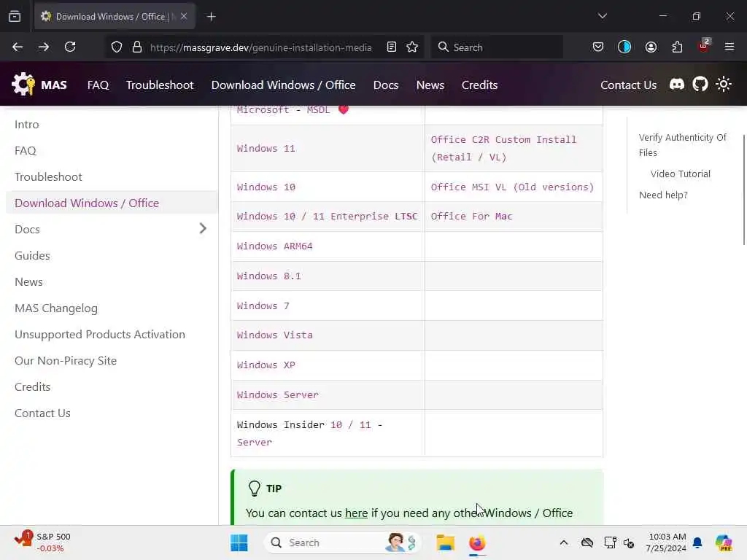Open the S&P 500 widget
This screenshot has height=560, width=747.
(42, 542)
